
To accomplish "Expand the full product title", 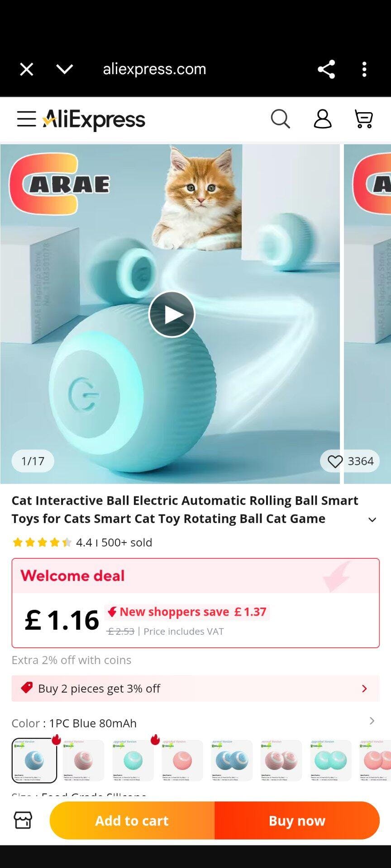I will pyautogui.click(x=372, y=519).
